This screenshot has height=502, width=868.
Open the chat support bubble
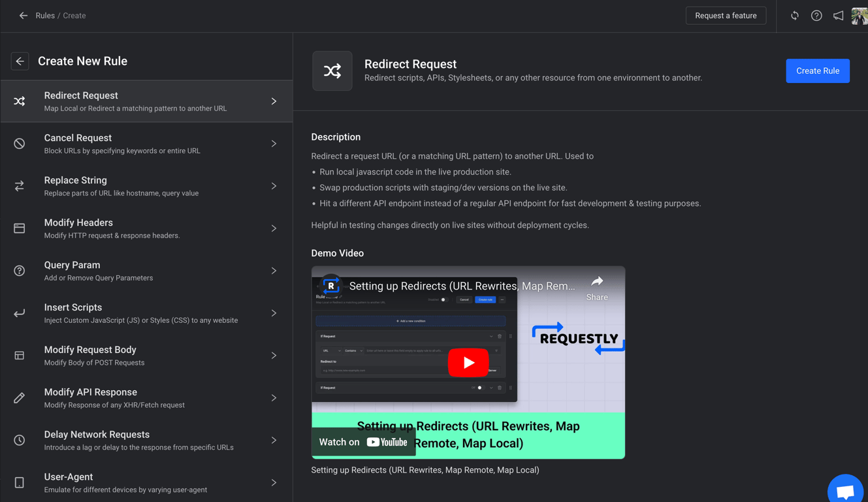pos(845,491)
